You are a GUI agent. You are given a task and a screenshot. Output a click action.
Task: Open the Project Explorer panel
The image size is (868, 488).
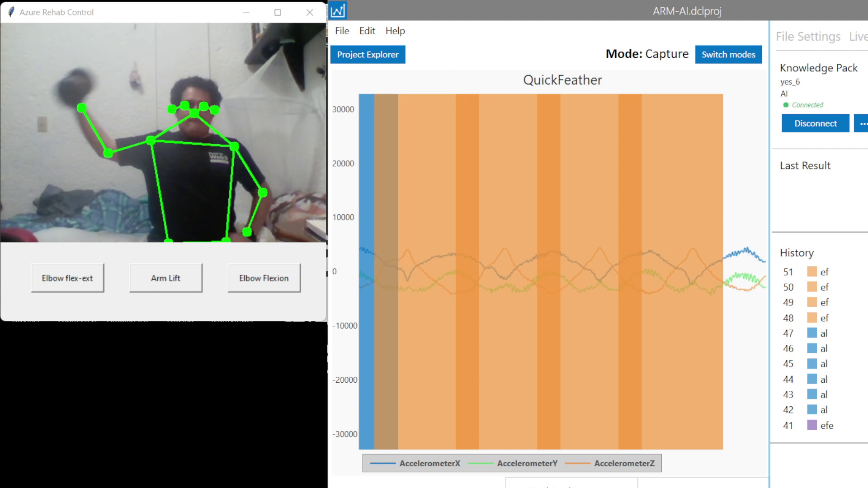pos(368,54)
